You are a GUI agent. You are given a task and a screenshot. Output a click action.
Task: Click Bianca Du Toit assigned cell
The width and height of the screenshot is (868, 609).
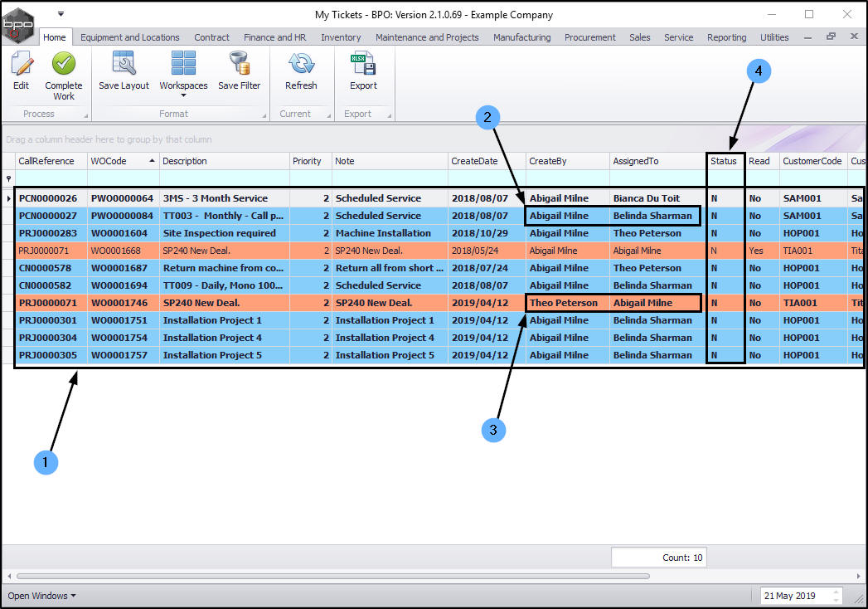tap(657, 198)
